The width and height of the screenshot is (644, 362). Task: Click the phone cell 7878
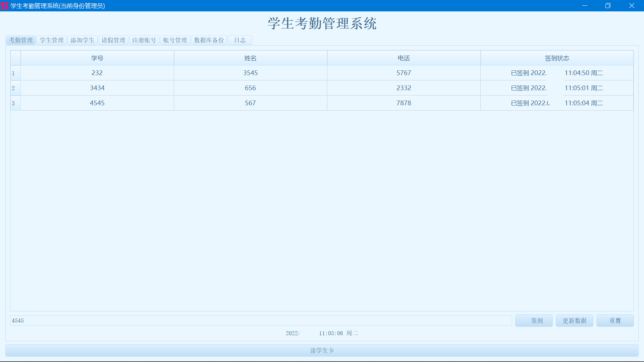(404, 103)
